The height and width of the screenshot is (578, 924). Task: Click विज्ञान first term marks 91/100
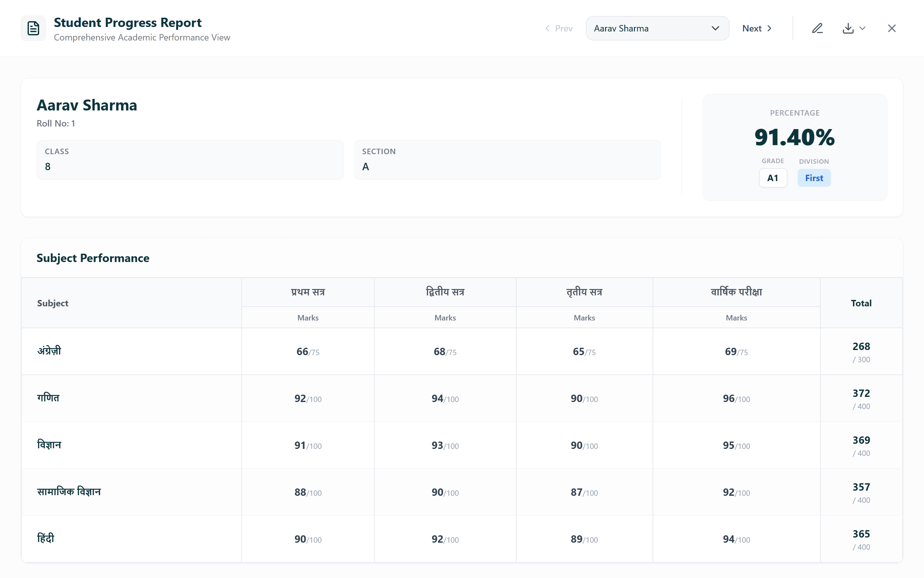pos(308,446)
